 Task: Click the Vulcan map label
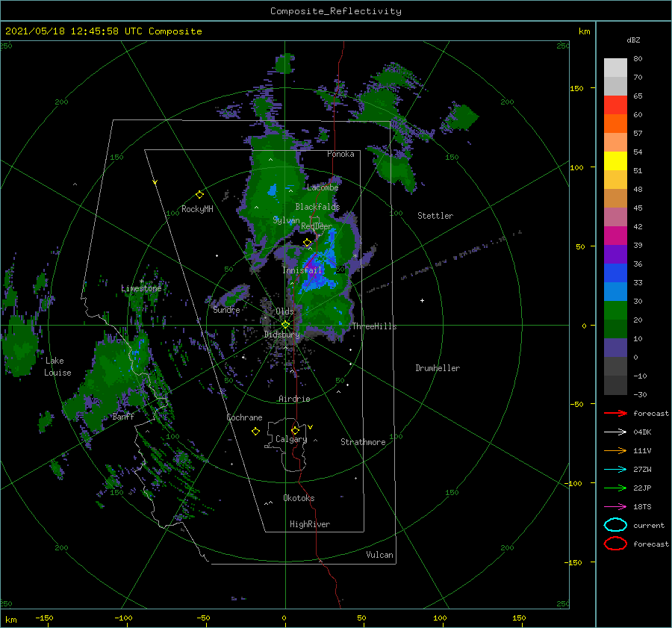tap(379, 555)
